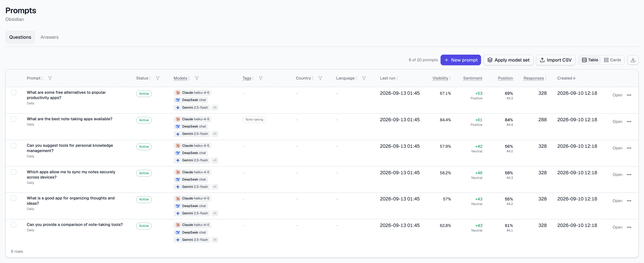Click Gemini 2.5-flash chip in comparison tools row
The image size is (644, 263).
[192, 240]
